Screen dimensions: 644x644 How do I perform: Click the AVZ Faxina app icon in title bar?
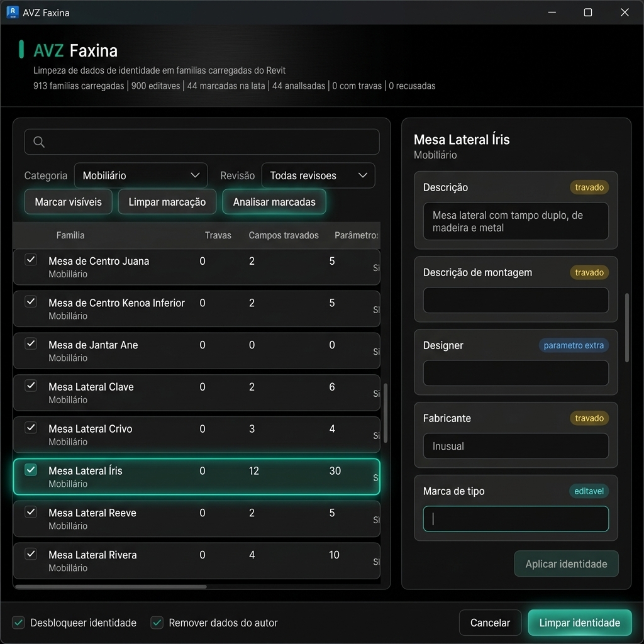coord(13,13)
